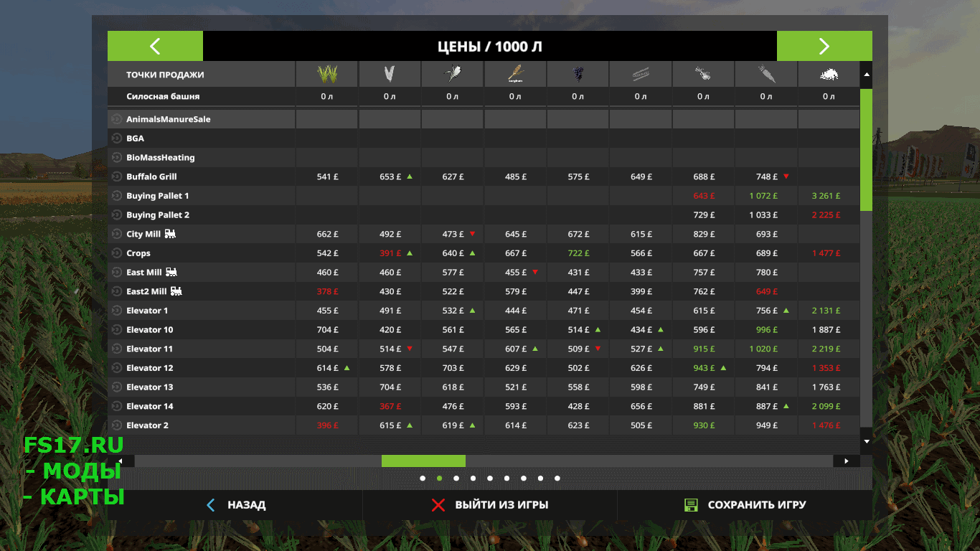Go to previous price page with left arrow
This screenshot has width=980, height=551.
tap(155, 46)
